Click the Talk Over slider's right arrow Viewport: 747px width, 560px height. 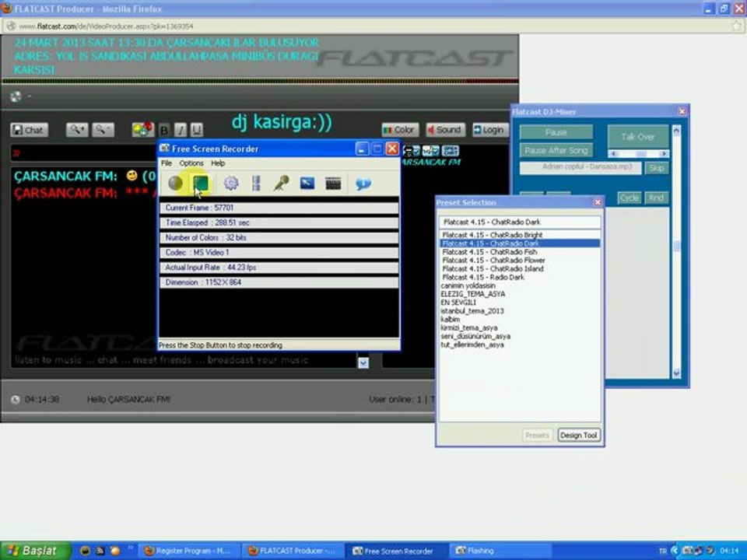(x=663, y=154)
